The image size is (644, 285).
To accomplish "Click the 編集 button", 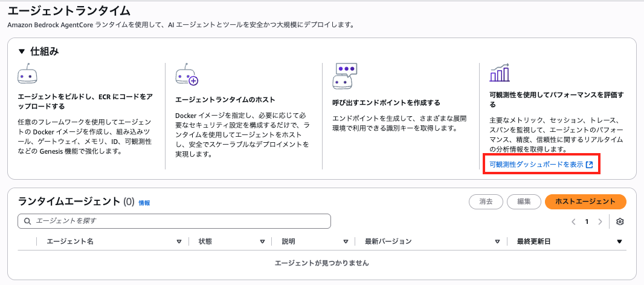I will point(524,201).
